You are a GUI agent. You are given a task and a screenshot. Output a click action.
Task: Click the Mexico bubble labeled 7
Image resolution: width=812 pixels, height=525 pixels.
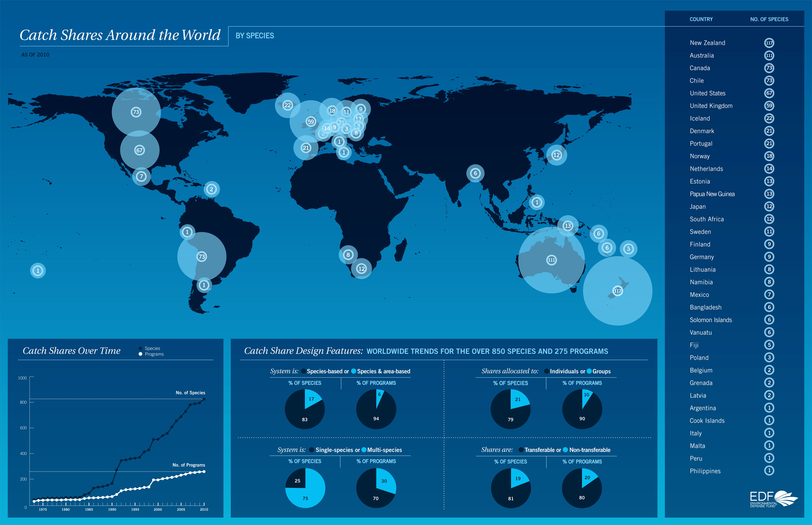pos(141,176)
